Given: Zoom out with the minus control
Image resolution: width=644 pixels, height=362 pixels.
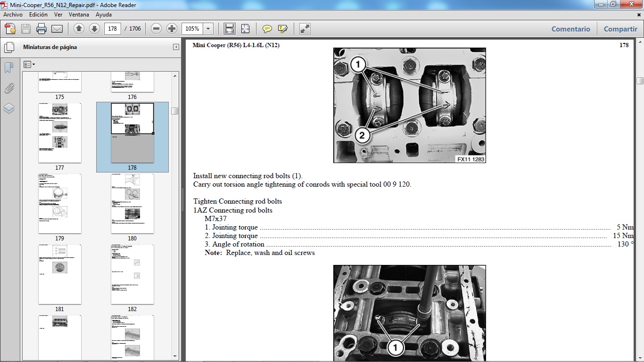Looking at the screenshot, I should coord(156,28).
